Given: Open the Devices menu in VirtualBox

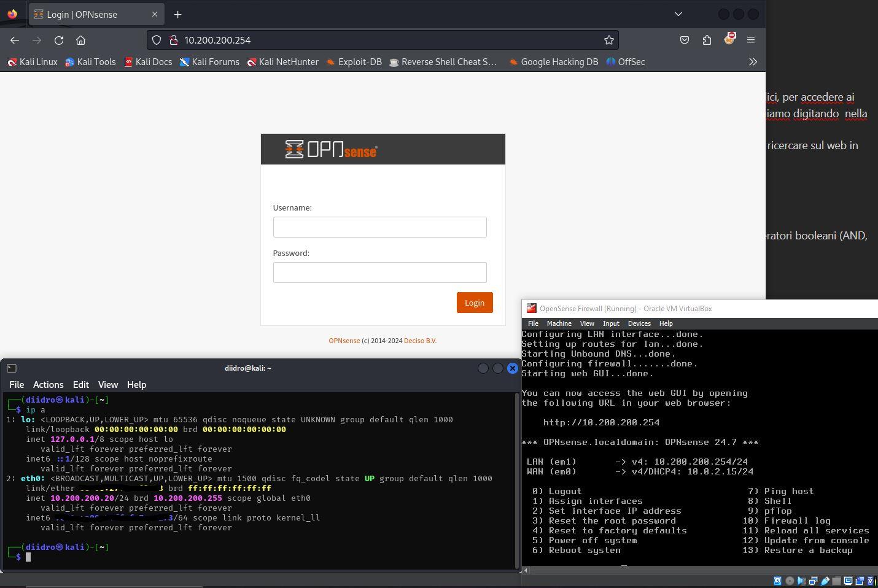Looking at the screenshot, I should coord(639,323).
